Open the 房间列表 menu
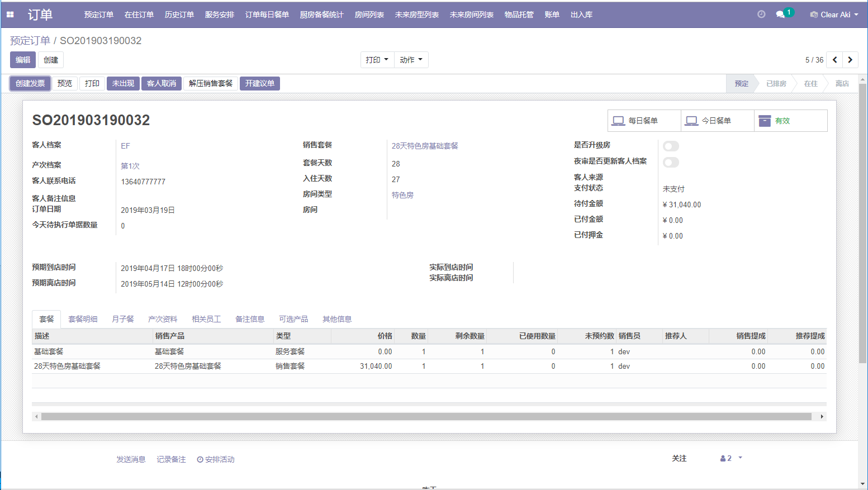The image size is (868, 490). 369,15
